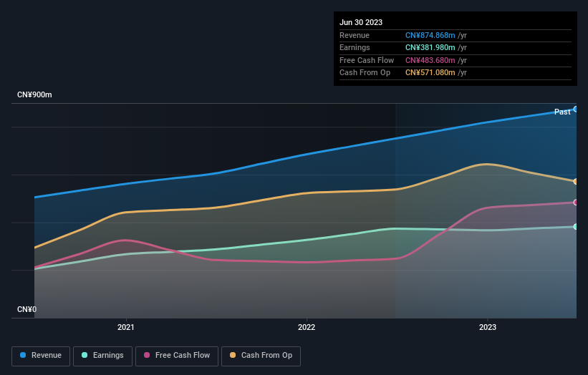Click the teal Earnings end-point marker
Image resolution: width=588 pixels, height=375 pixels.
(576, 227)
